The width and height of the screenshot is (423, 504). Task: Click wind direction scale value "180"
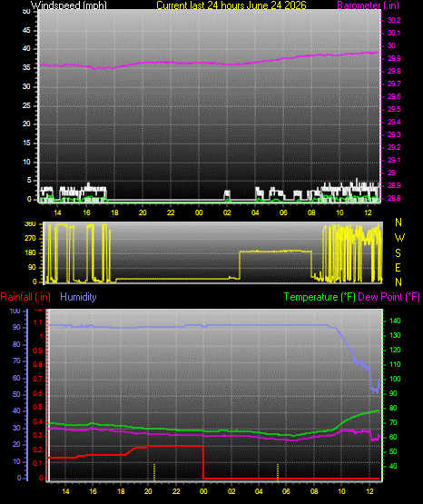(30, 253)
